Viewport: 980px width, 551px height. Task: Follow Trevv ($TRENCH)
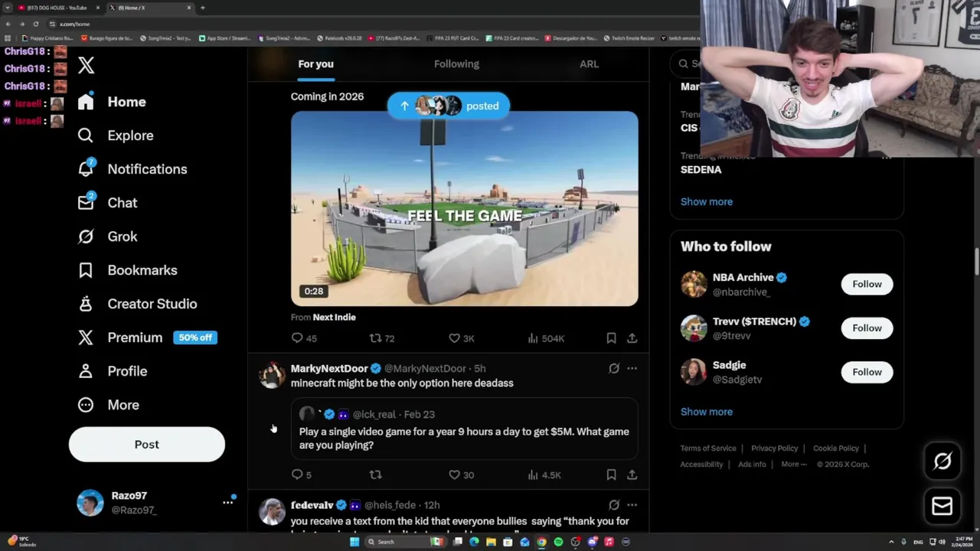click(867, 328)
